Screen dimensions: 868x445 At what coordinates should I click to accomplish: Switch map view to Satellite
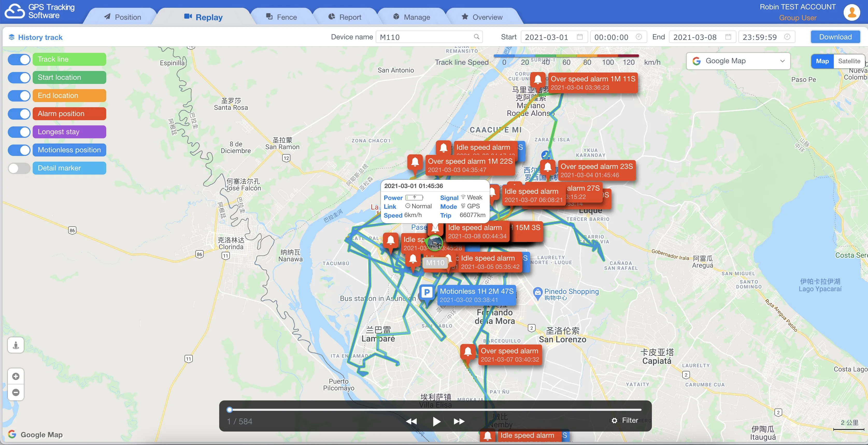click(x=849, y=61)
